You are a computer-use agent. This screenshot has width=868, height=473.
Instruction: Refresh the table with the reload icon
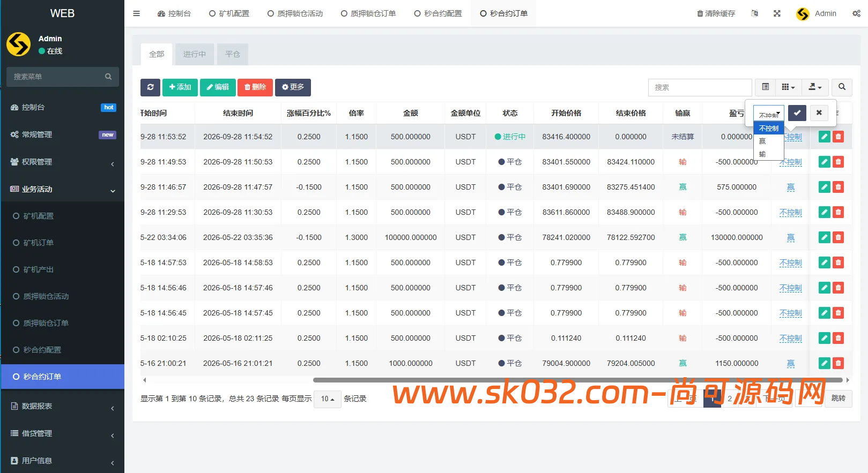150,87
